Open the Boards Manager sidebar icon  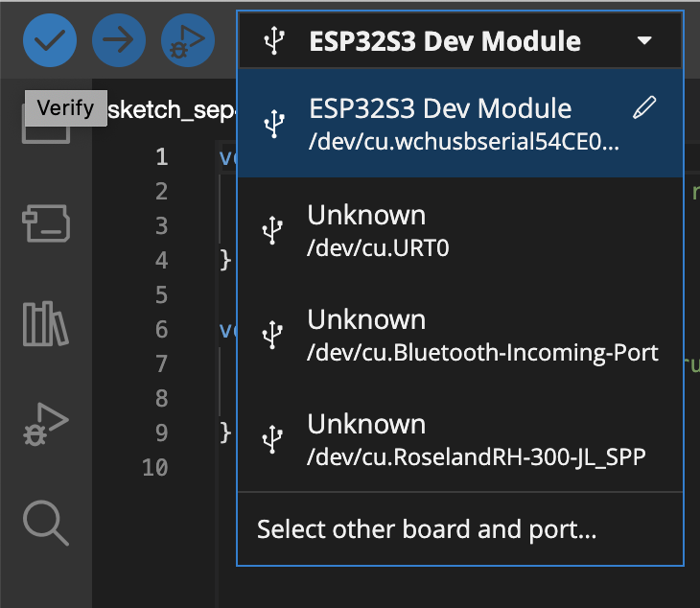(x=46, y=222)
